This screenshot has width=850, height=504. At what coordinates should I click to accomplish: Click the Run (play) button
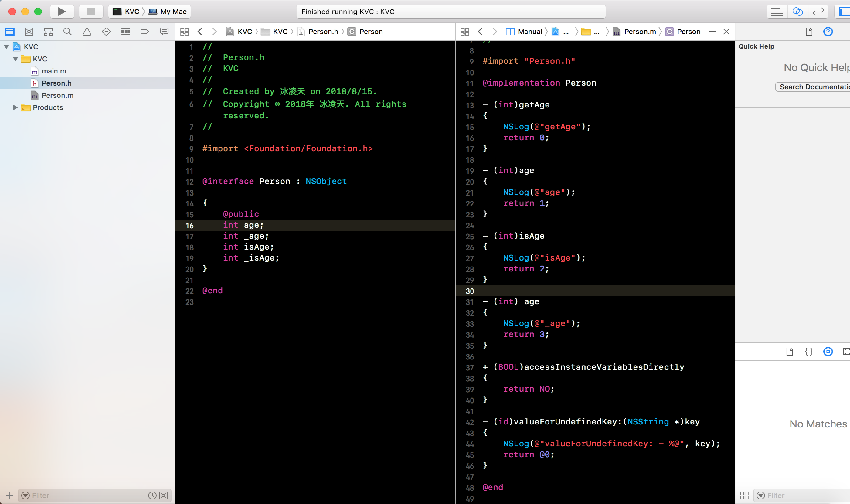[62, 12]
